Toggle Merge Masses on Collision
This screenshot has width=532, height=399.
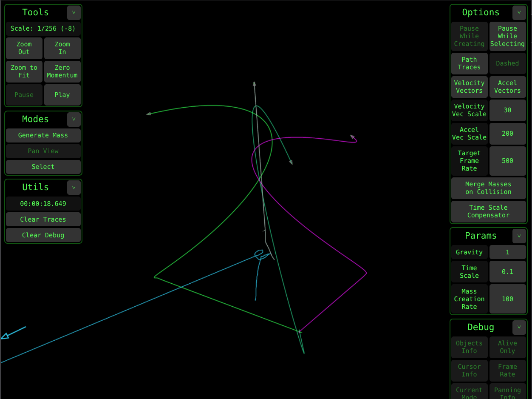489,188
